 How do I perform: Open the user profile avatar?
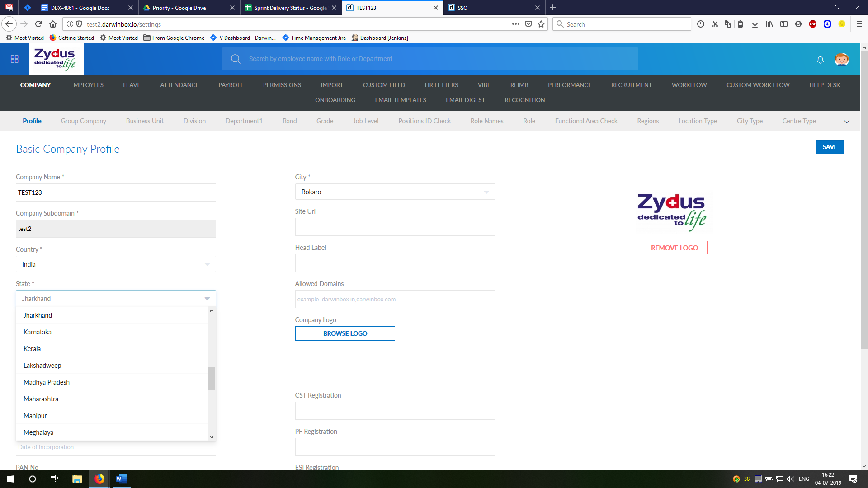[841, 60]
